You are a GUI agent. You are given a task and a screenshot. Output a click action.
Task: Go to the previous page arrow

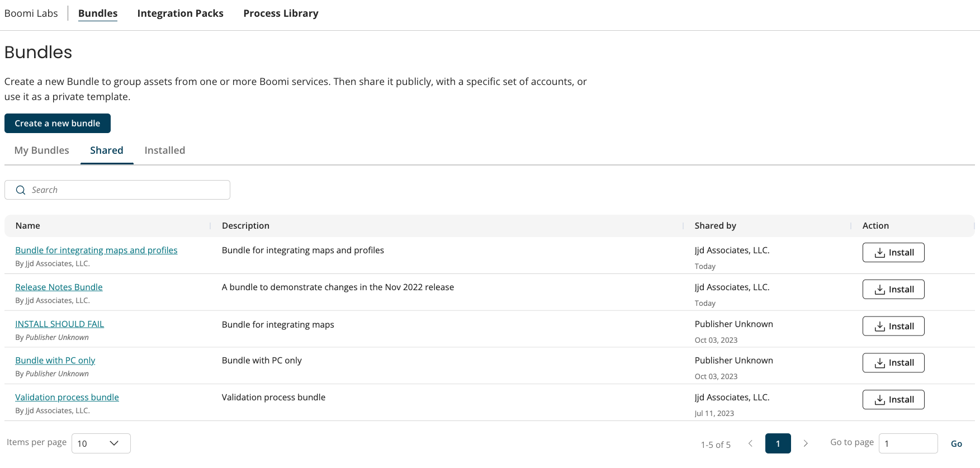pyautogui.click(x=750, y=443)
